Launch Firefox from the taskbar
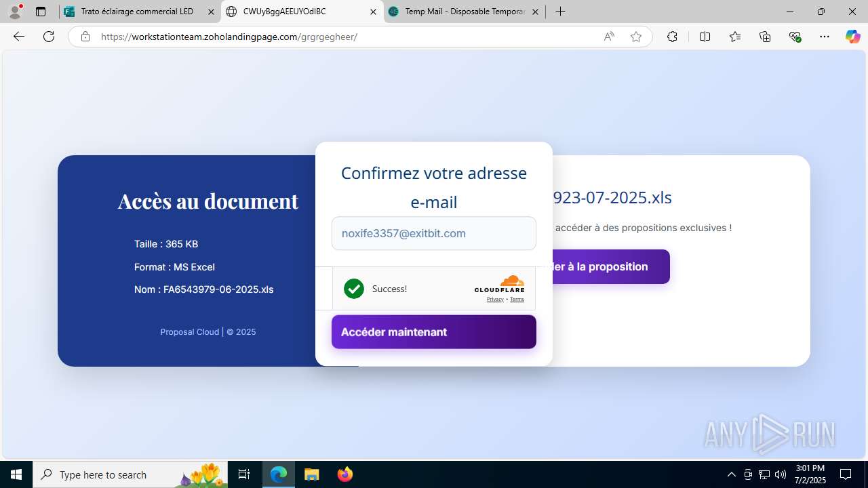Screen dimensions: 868x488 (x=345, y=474)
